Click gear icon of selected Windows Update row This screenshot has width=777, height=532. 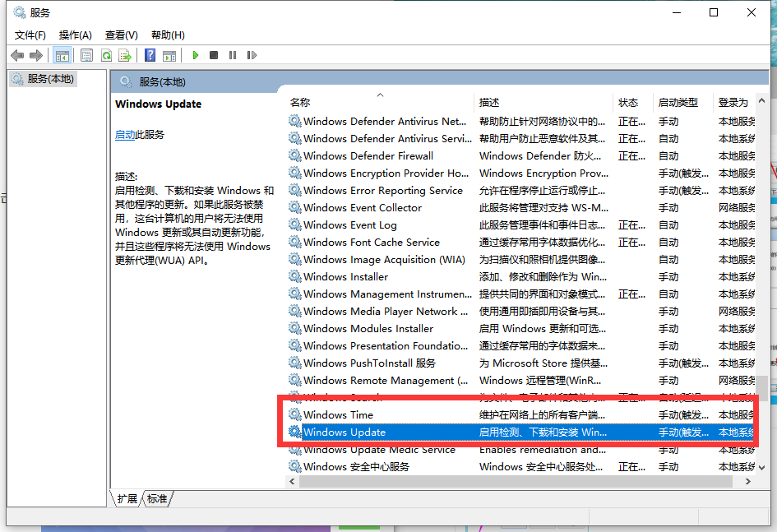(x=295, y=432)
